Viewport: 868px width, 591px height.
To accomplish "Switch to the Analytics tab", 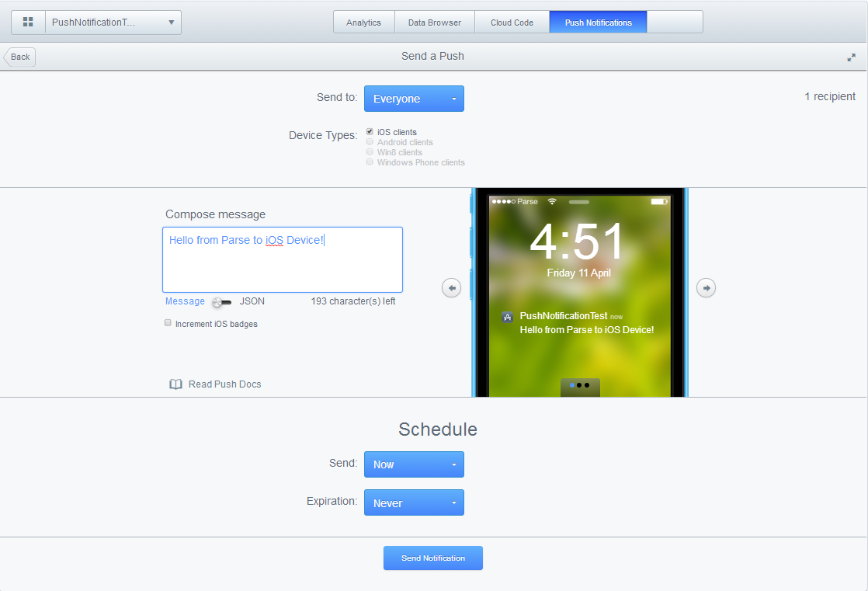I will click(x=363, y=23).
